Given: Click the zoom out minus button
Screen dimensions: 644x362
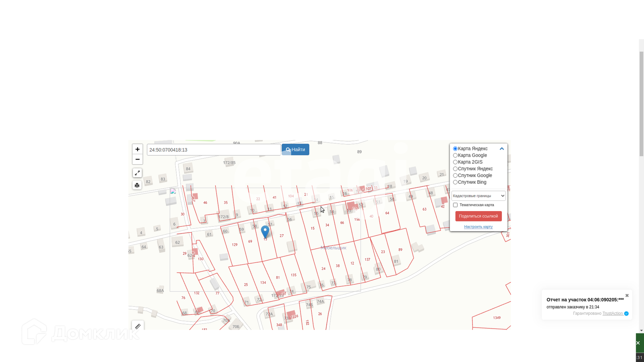Looking at the screenshot, I should click(138, 159).
